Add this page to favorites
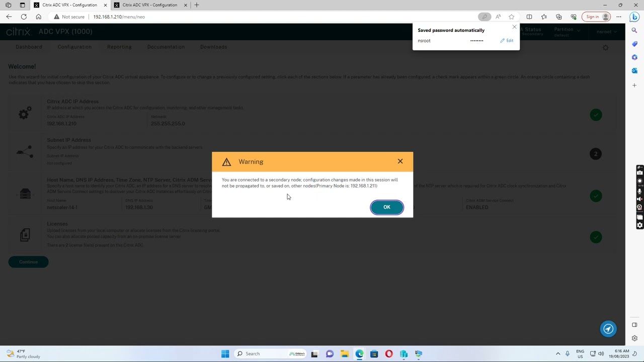 (512, 17)
